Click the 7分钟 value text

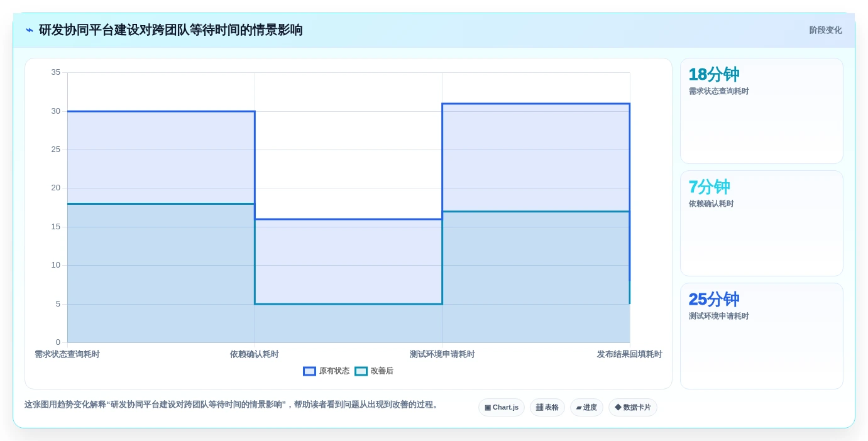709,187
